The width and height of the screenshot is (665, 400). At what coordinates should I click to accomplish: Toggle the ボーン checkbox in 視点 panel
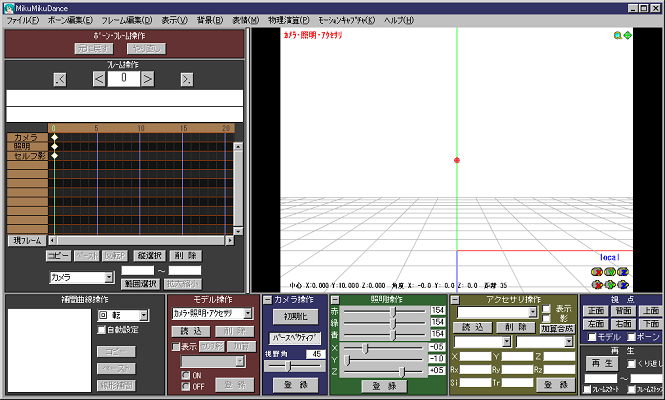[631, 337]
